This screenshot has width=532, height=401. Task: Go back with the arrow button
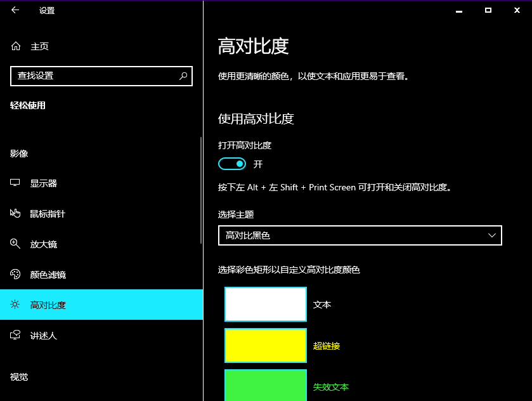[x=14, y=10]
